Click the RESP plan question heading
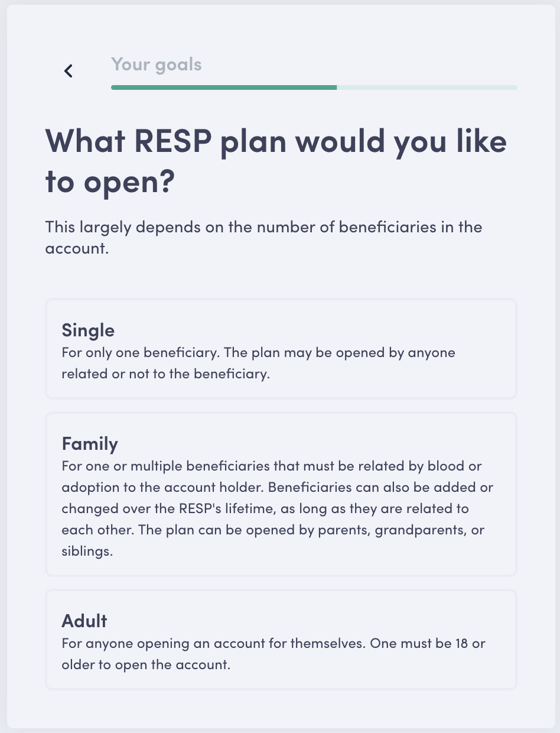Viewport: 560px width, 733px height. pyautogui.click(x=276, y=161)
